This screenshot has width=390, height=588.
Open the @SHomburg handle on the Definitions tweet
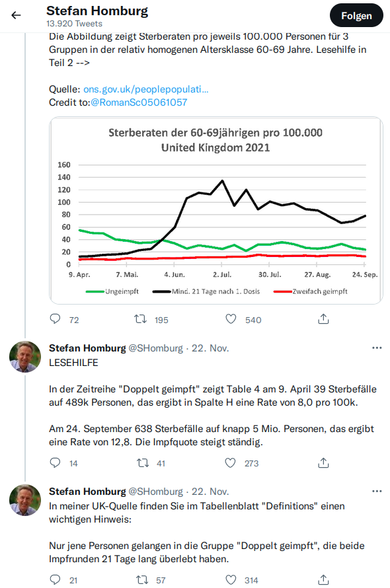pos(156,492)
